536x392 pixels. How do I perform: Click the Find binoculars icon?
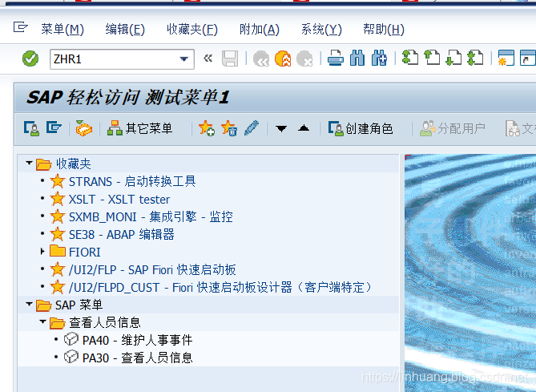tap(357, 59)
